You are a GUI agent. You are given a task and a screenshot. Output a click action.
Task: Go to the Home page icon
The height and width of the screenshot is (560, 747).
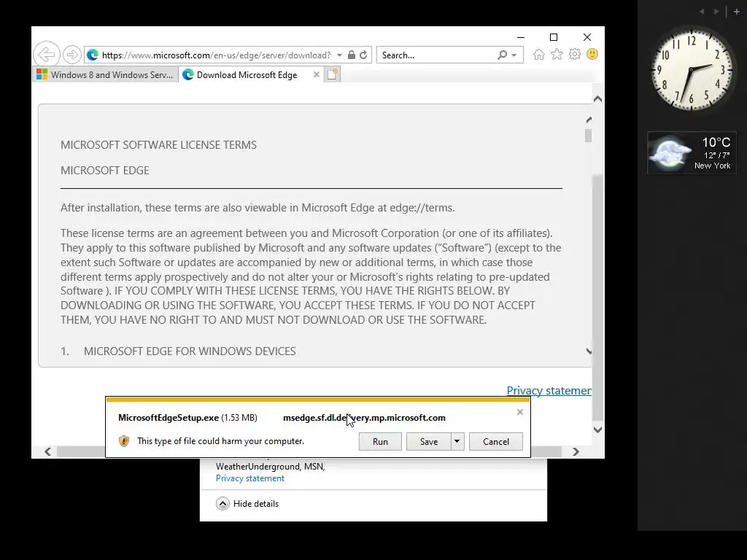pos(539,54)
